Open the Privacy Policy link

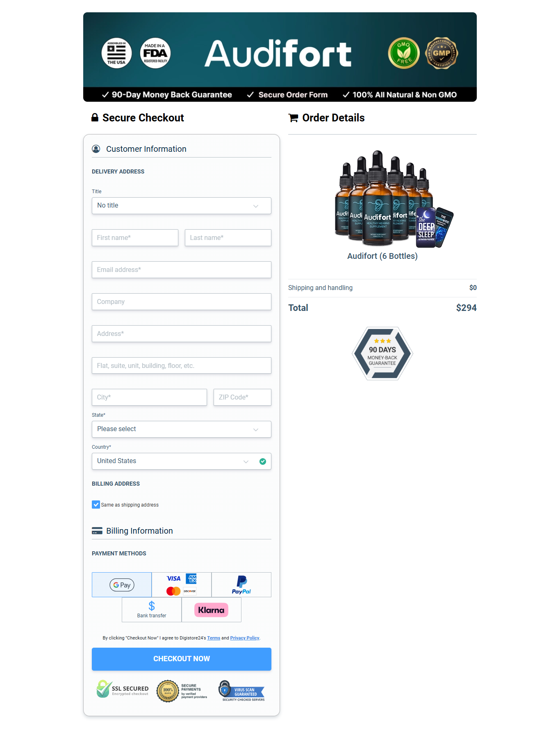[245, 638]
